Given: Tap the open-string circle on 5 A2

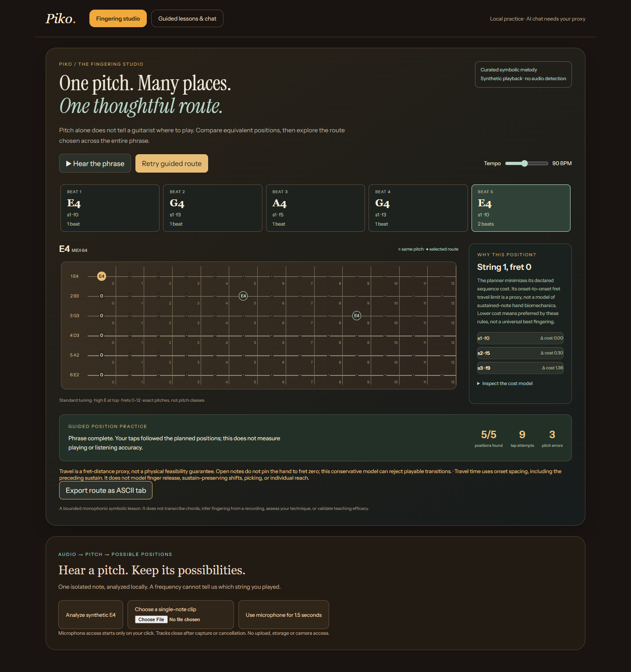Looking at the screenshot, I should [x=102, y=355].
